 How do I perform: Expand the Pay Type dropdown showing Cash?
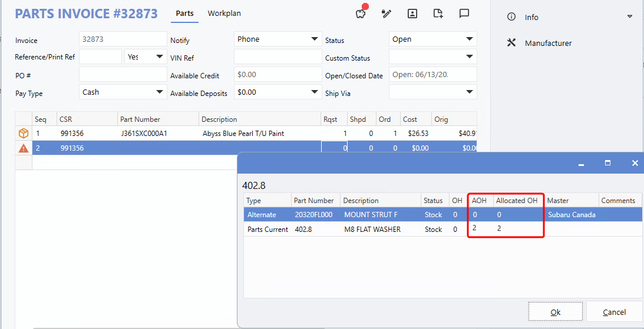[x=160, y=92]
